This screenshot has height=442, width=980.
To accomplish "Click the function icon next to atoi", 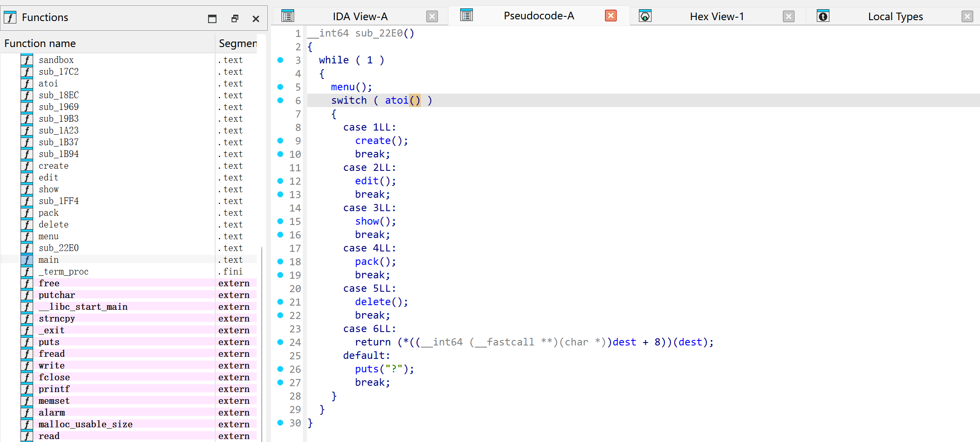I will click(x=27, y=84).
